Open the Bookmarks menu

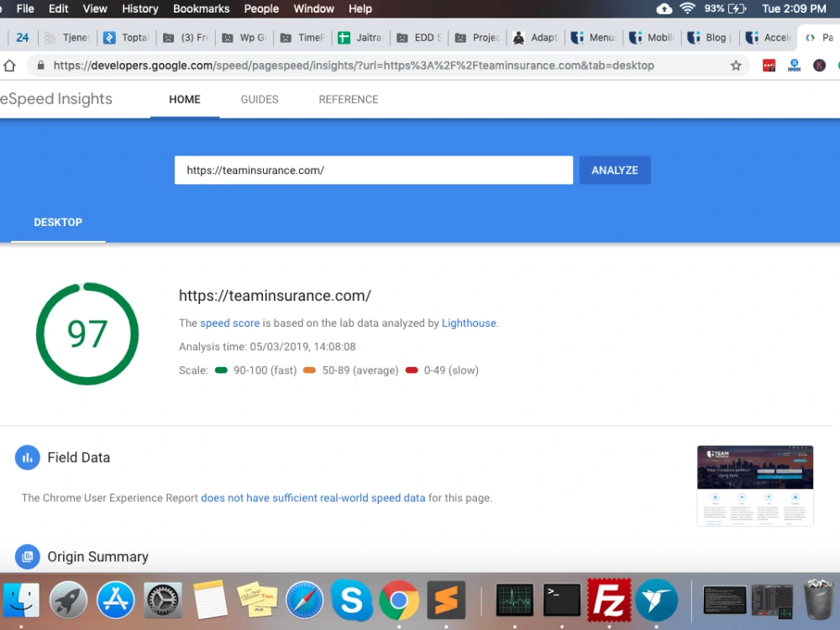tap(201, 8)
